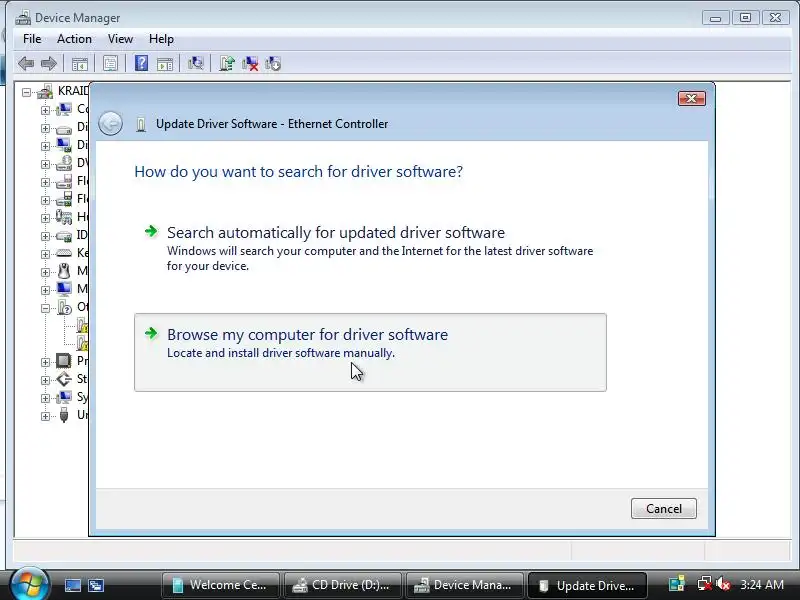Click the Show Desktop quick launch icon
Screen dimensions: 800x600
click(x=72, y=585)
